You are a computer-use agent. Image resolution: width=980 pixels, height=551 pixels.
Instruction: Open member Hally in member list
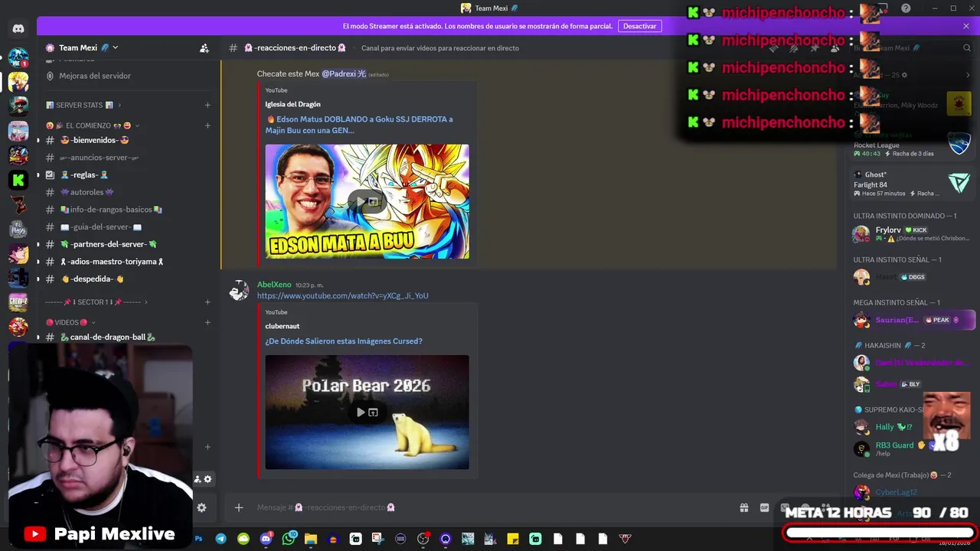coord(910,427)
